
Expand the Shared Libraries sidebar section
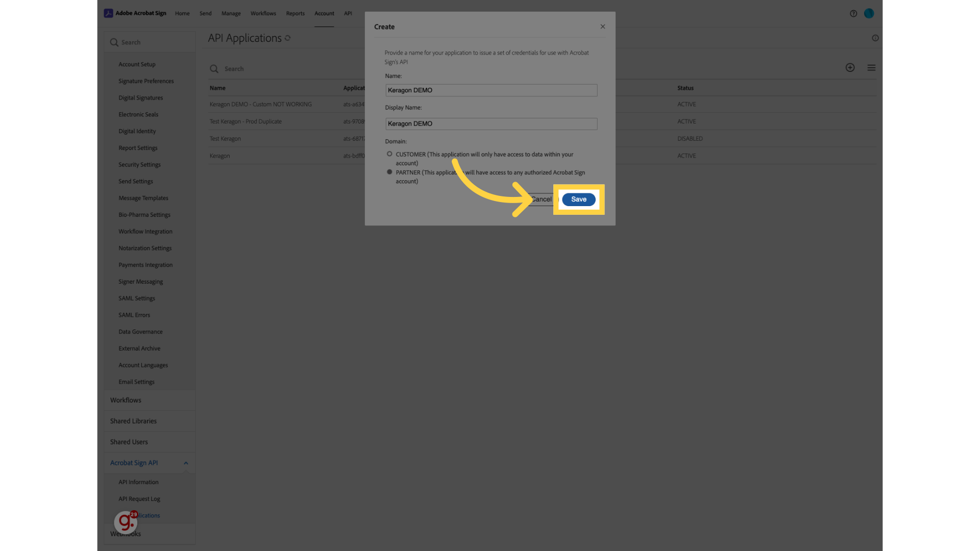[x=150, y=421]
